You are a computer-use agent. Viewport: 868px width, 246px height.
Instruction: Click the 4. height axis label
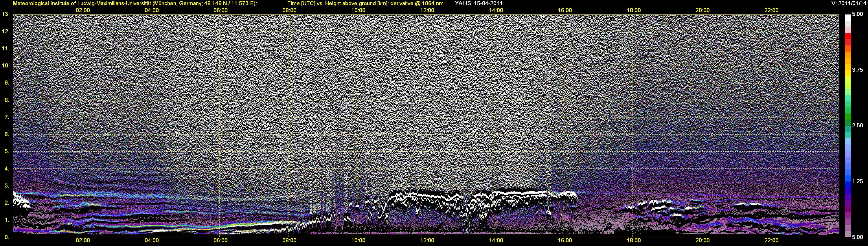7,168
